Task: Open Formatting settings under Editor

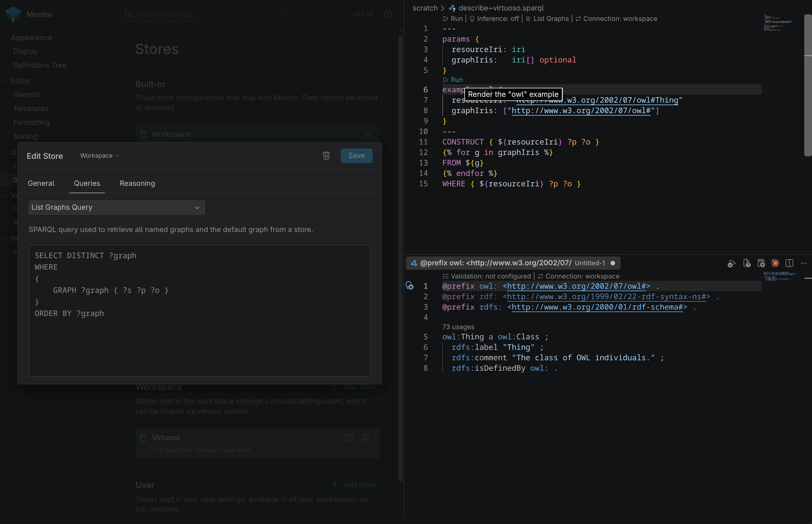Action: click(31, 122)
